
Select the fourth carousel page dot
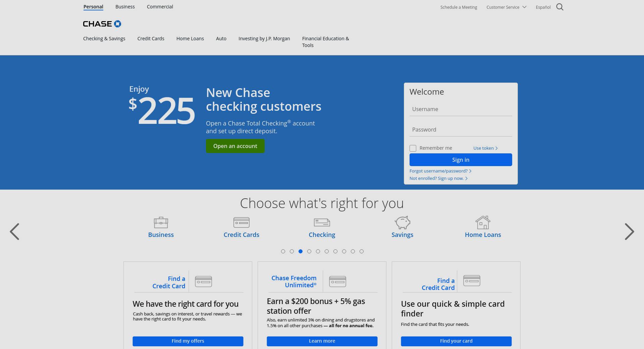[x=309, y=251]
